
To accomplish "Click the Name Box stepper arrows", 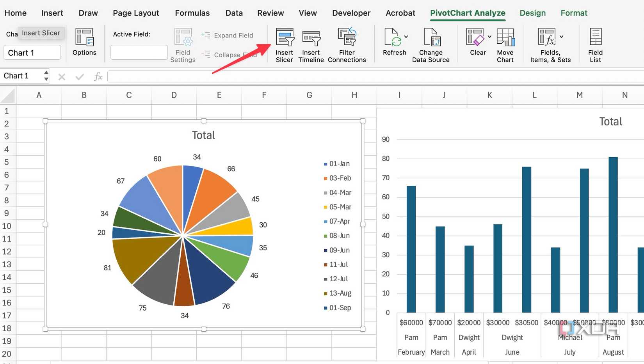I will point(46,76).
